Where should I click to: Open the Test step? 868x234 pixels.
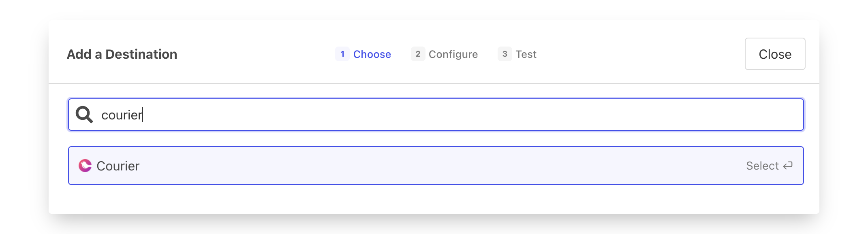click(526, 54)
